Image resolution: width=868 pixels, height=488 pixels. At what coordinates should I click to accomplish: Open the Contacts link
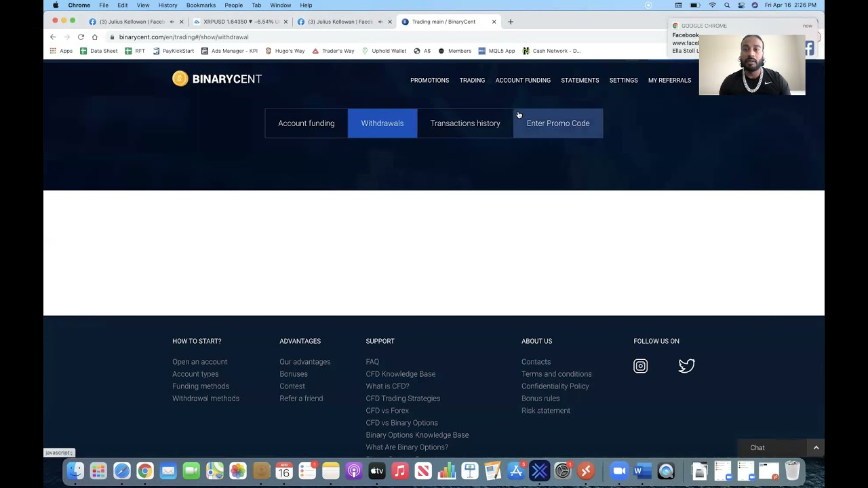point(536,362)
